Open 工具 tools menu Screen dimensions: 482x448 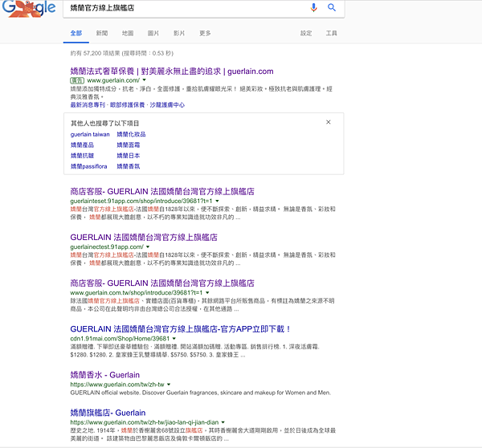tap(331, 33)
